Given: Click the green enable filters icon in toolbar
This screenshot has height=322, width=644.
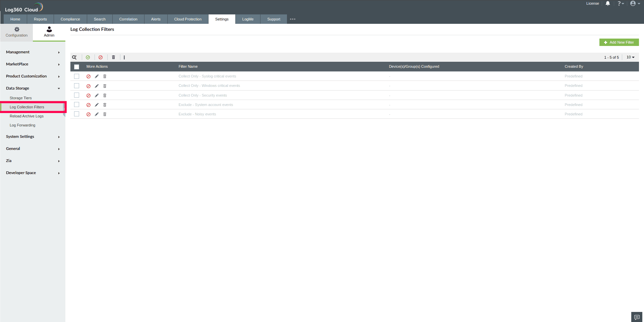Looking at the screenshot, I should tap(88, 57).
